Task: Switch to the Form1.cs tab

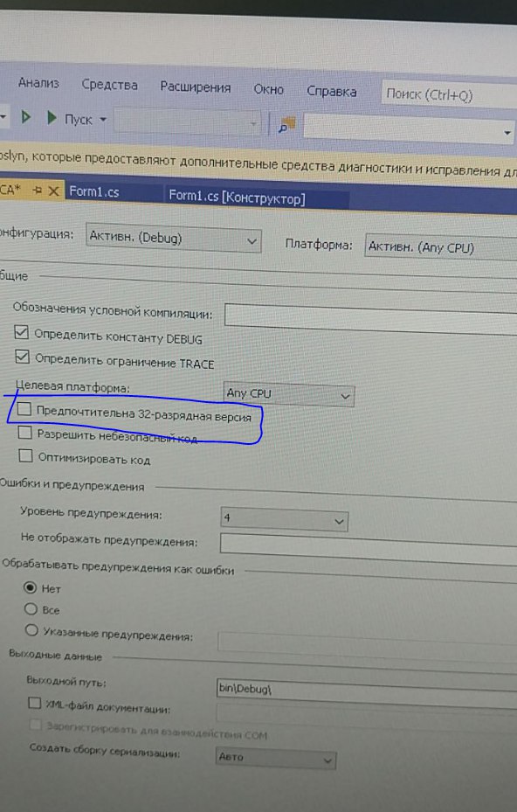Action: (94, 191)
